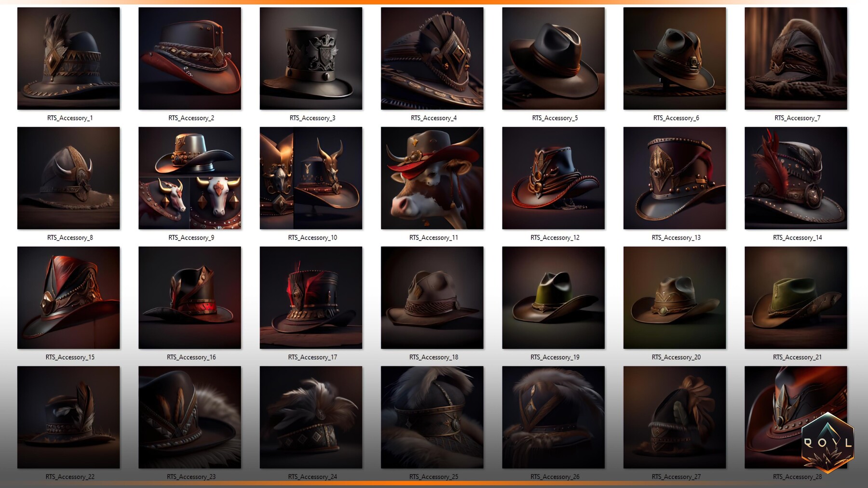Click the RTS_Accessory_7 filename label
This screenshot has width=868, height=488.
(x=796, y=118)
